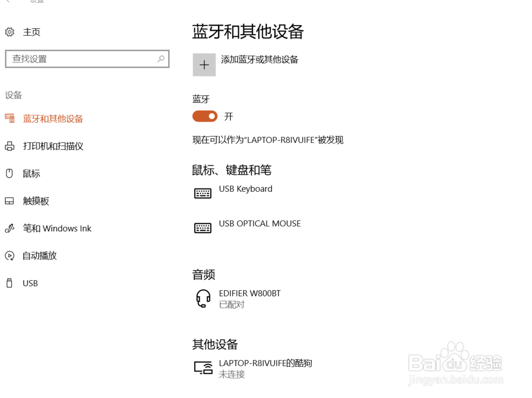The height and width of the screenshot is (398, 532).
Task: Select the touchpad icon beside 触摸板
Action: coord(10,201)
